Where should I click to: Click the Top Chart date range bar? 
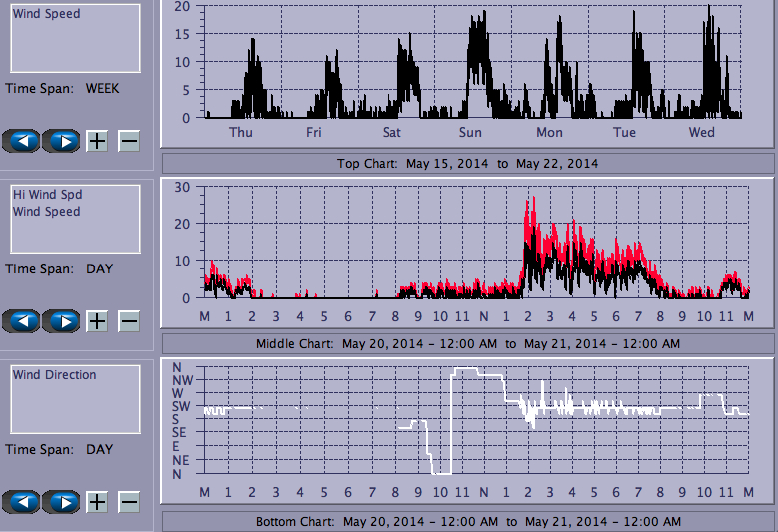(467, 163)
